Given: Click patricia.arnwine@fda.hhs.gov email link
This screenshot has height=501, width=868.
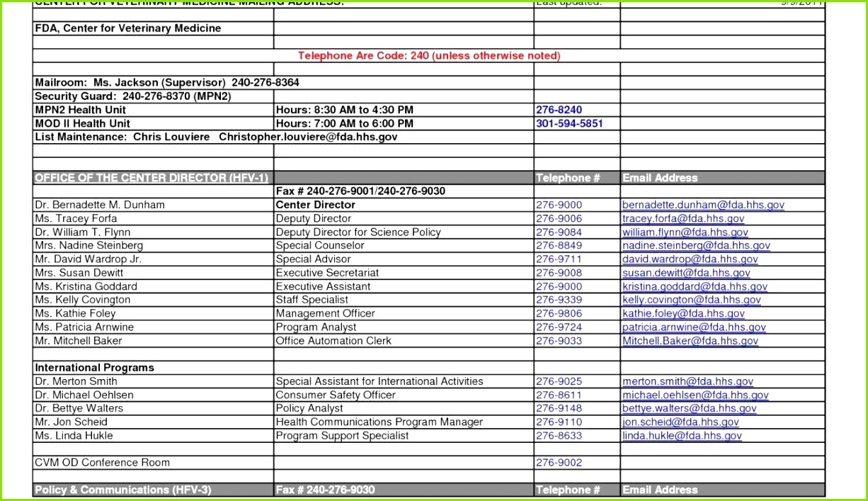Looking at the screenshot, I should (694, 327).
